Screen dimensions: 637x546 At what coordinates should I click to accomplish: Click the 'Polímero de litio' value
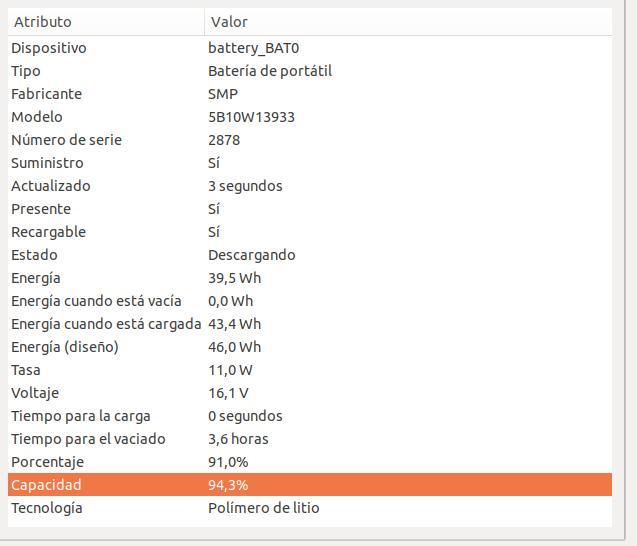point(264,508)
